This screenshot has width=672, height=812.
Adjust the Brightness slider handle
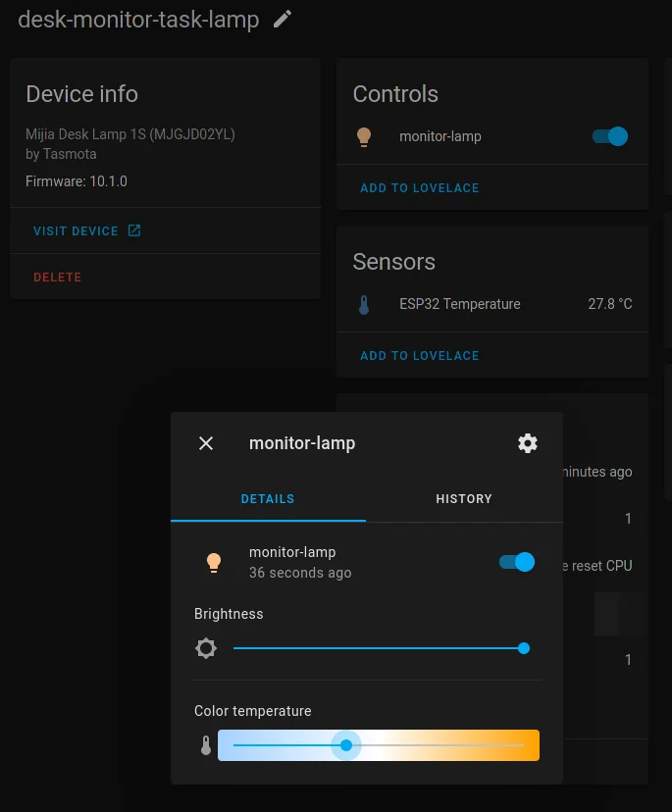coord(523,647)
